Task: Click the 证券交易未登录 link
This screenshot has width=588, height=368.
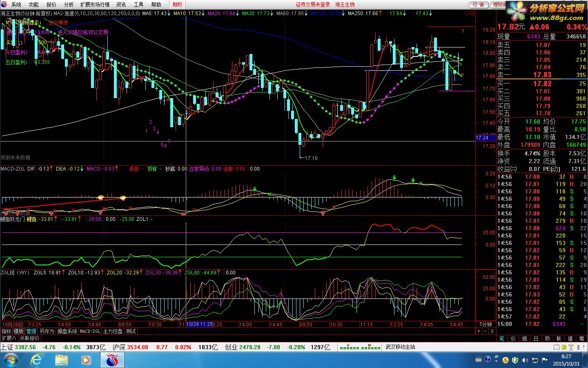Action: (313, 4)
